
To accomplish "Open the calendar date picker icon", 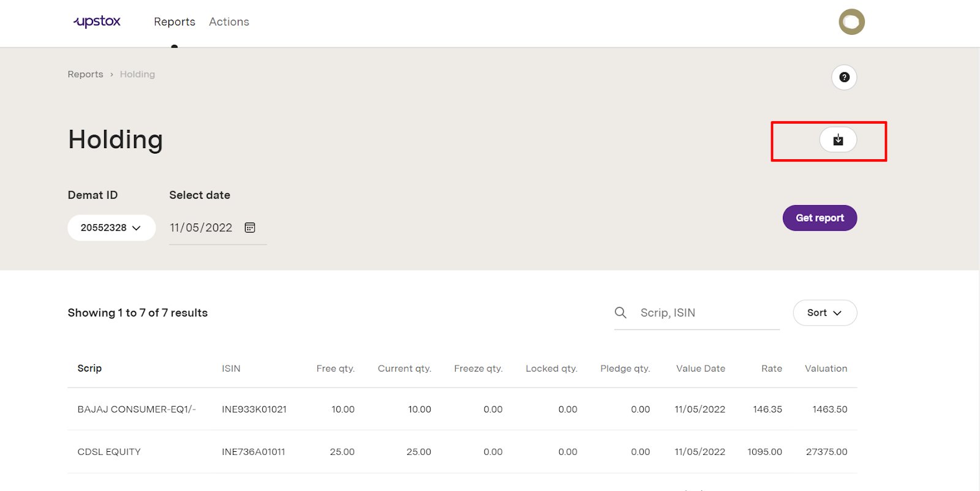I will tap(250, 228).
